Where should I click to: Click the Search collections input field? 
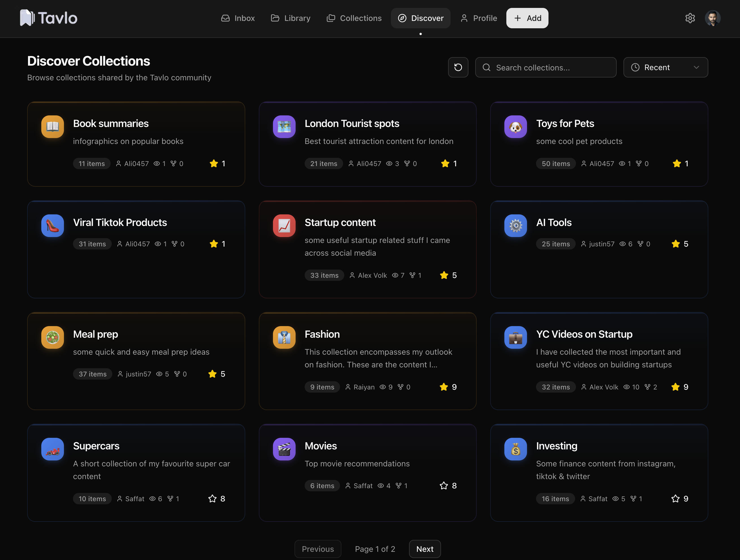[x=546, y=67]
